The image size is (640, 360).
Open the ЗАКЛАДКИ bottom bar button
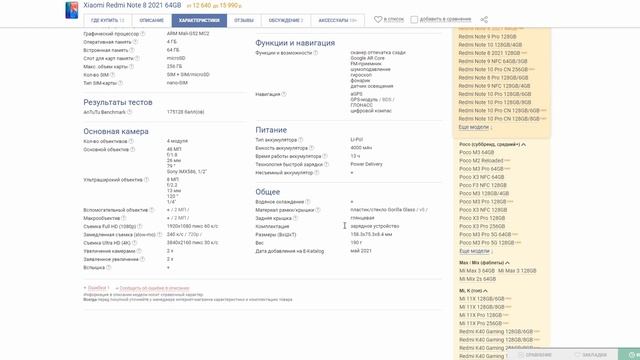(x=590, y=355)
